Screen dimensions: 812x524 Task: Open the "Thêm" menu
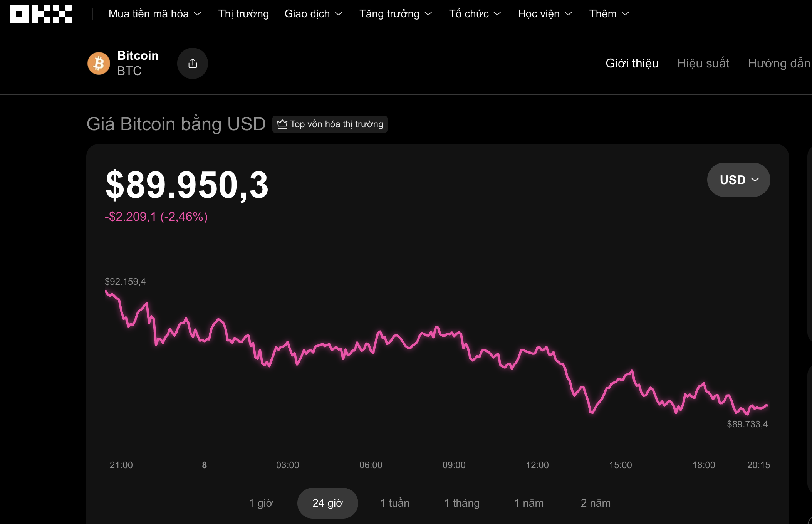pos(609,14)
